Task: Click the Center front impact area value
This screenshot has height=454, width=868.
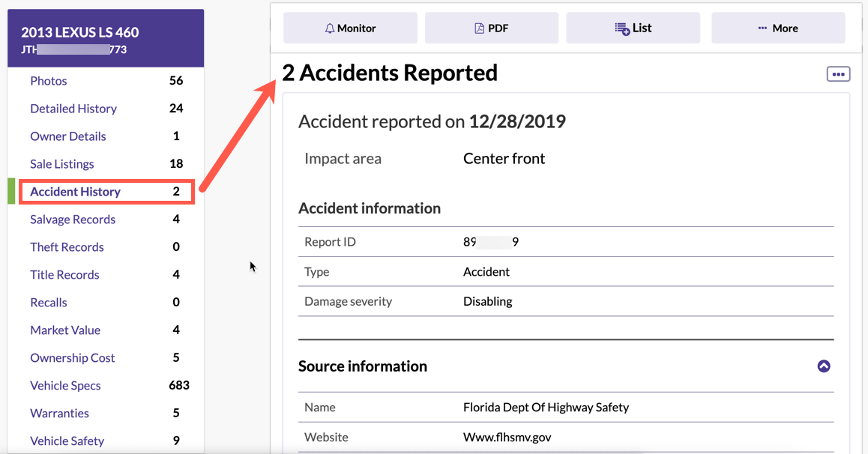Action: [x=504, y=159]
